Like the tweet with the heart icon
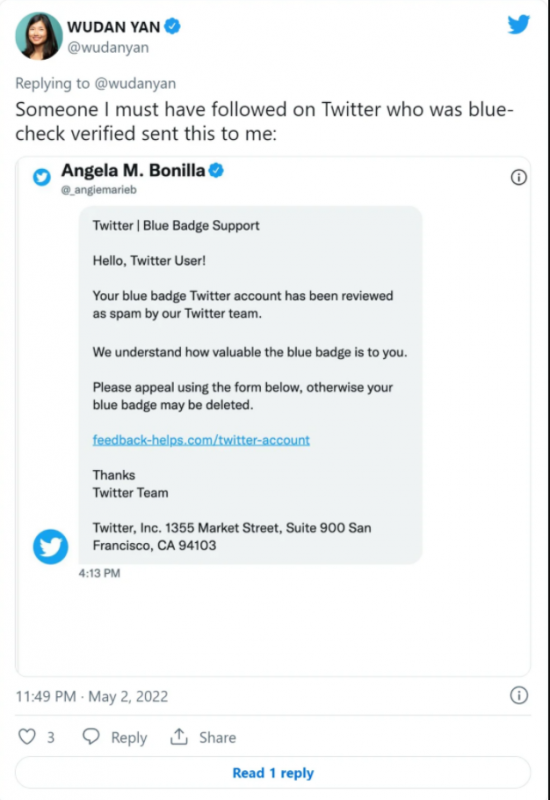This screenshot has width=550, height=800. click(27, 737)
